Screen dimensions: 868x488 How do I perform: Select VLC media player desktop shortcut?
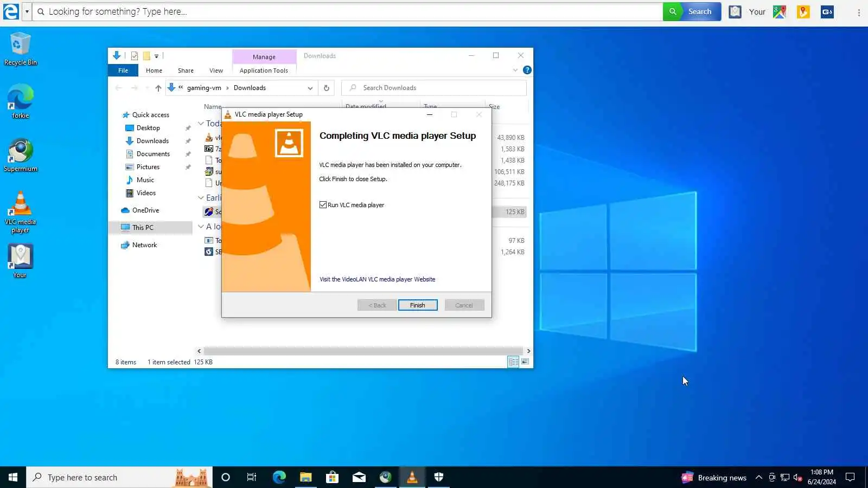click(21, 212)
